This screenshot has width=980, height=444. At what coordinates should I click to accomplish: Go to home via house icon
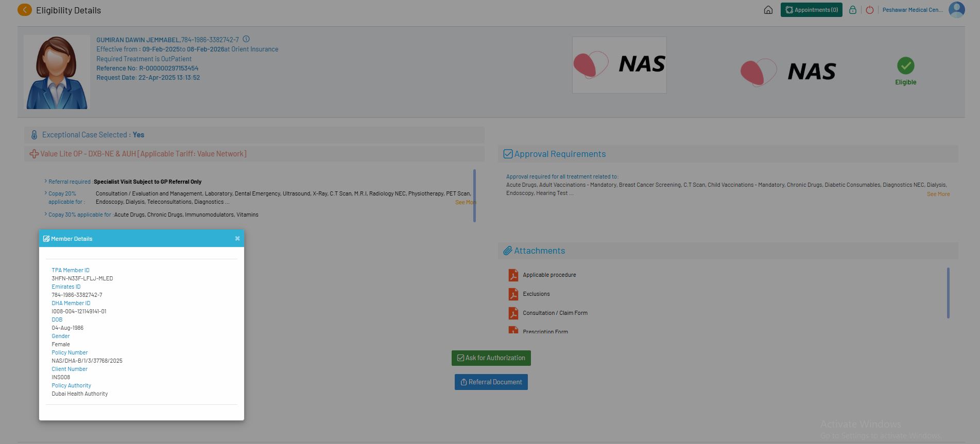[x=768, y=10]
